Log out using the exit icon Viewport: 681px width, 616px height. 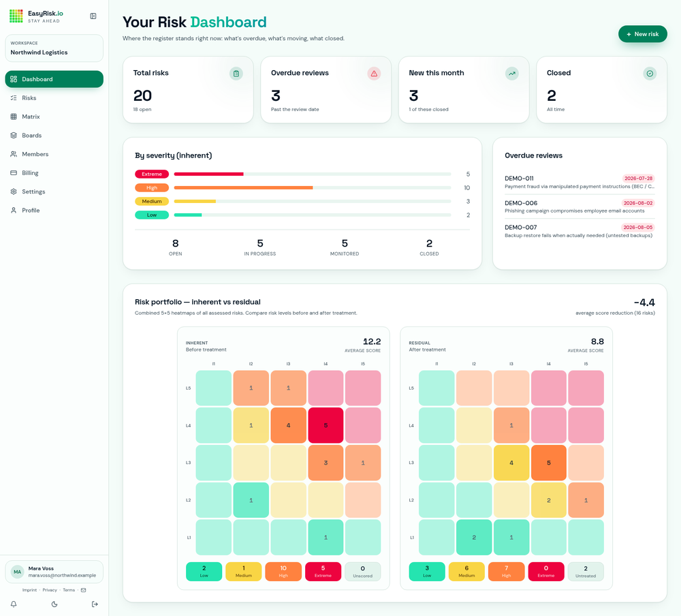point(95,604)
